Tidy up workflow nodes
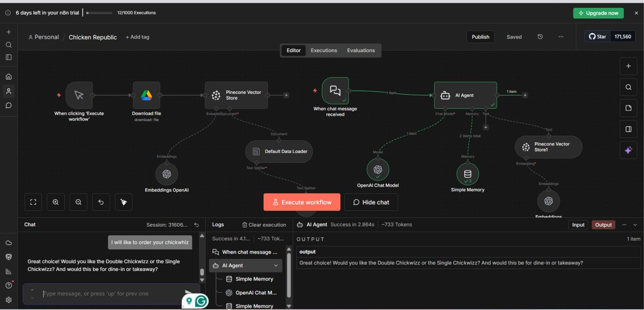Image resolution: width=644 pixels, height=310 pixels. [x=124, y=202]
